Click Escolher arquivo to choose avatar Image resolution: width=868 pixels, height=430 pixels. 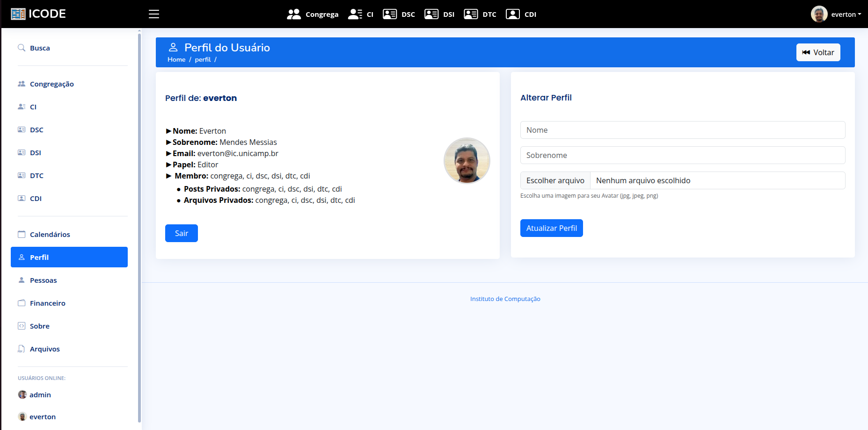(x=555, y=180)
